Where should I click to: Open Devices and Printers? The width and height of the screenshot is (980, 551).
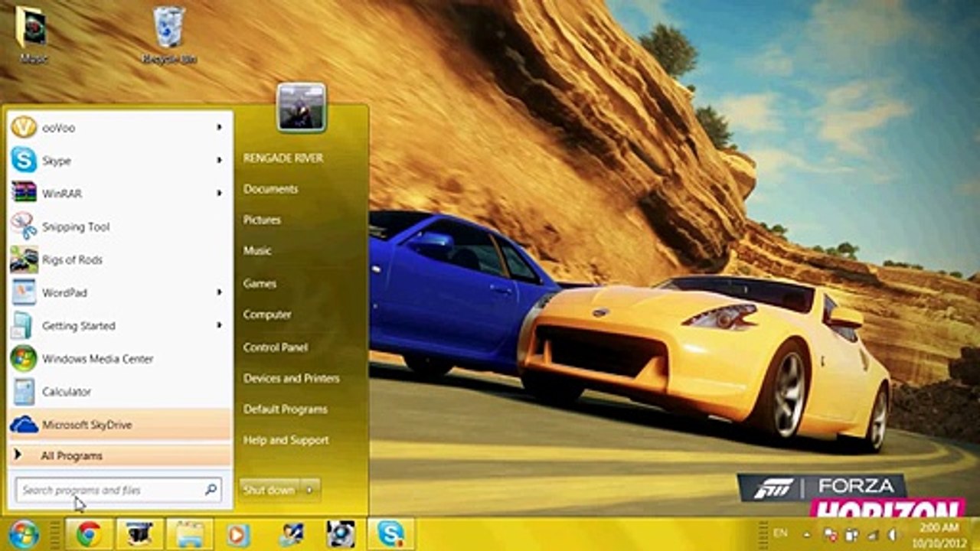tap(291, 378)
